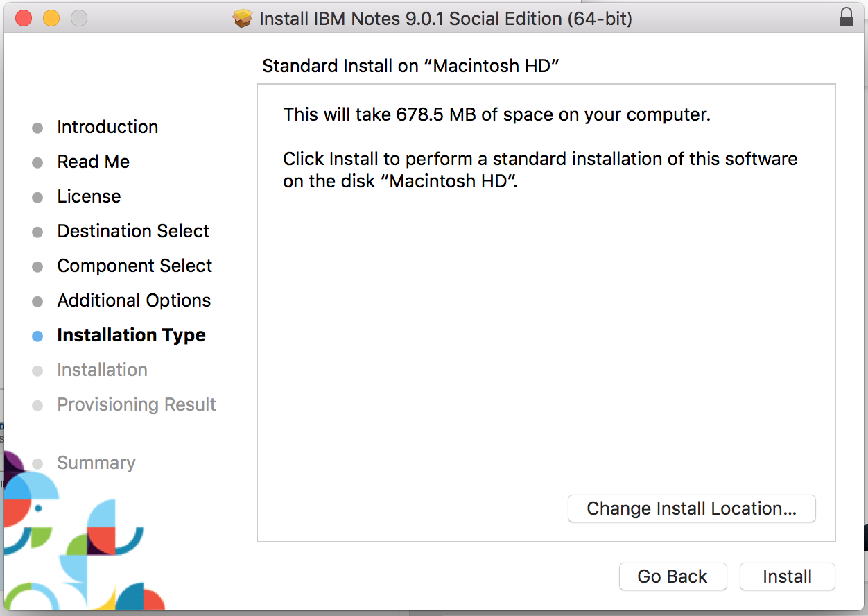Click the paragraph starting "Click Install to perform"
The image size is (868, 616).
pyautogui.click(x=540, y=171)
